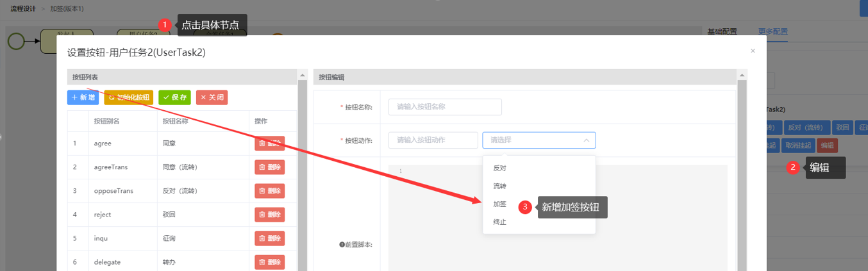
Task: Delete the delegate row
Action: [269, 262]
